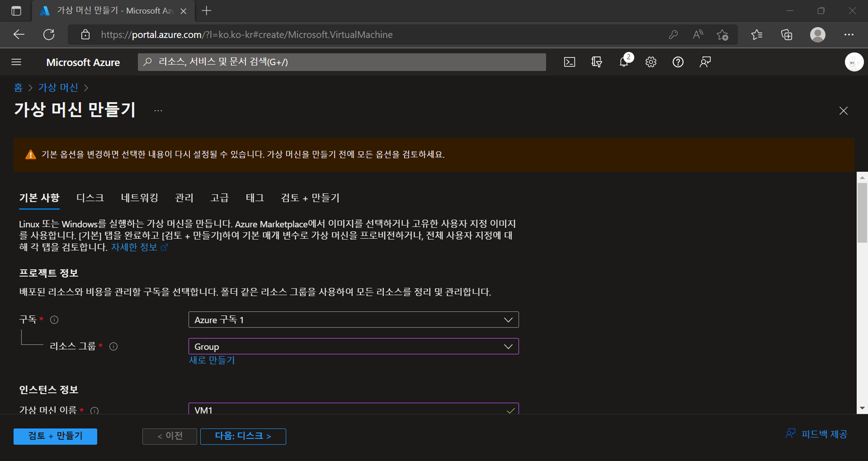Click the 인스턴스 정보 heading
Screen dimensions: 868x461
click(49, 390)
